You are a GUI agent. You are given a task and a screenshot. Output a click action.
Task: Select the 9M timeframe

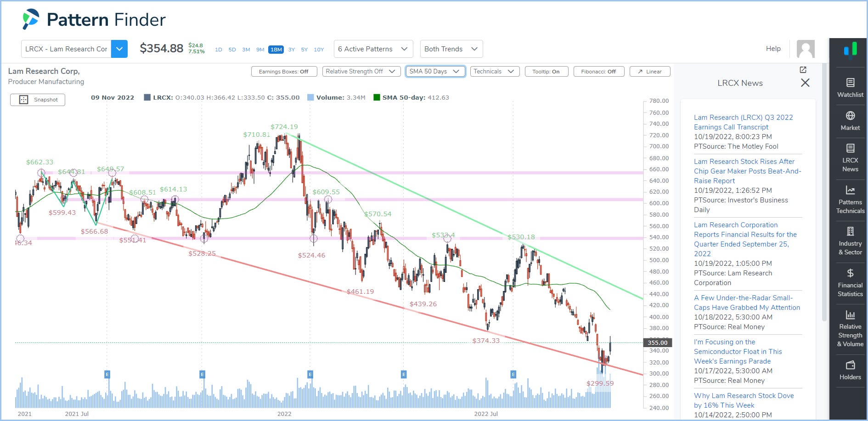(260, 50)
